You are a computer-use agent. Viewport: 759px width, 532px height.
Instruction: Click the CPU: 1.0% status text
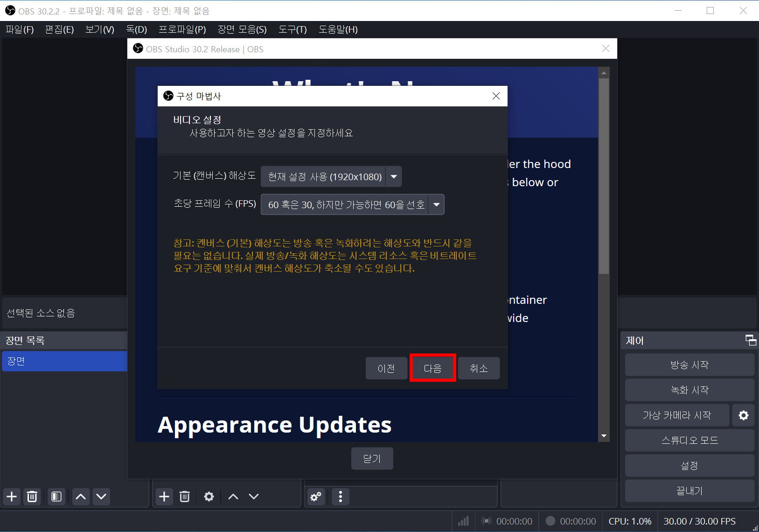[x=630, y=521]
